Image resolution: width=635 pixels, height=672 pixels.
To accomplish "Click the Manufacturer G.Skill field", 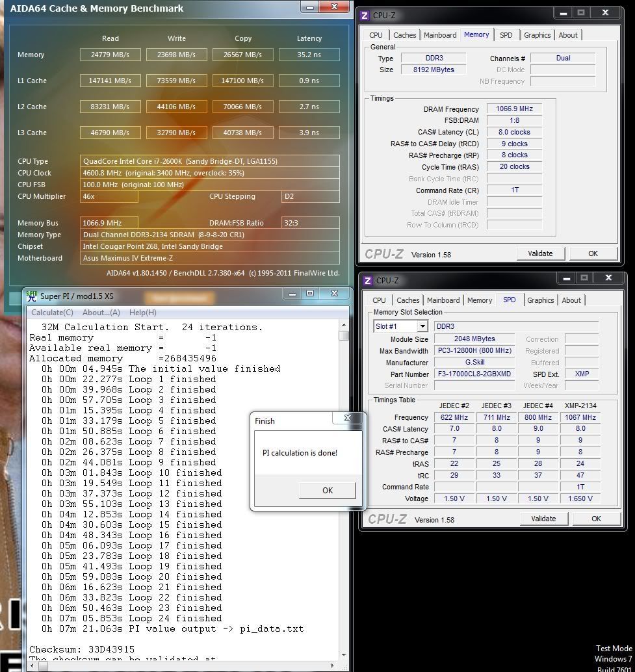I will point(474,362).
